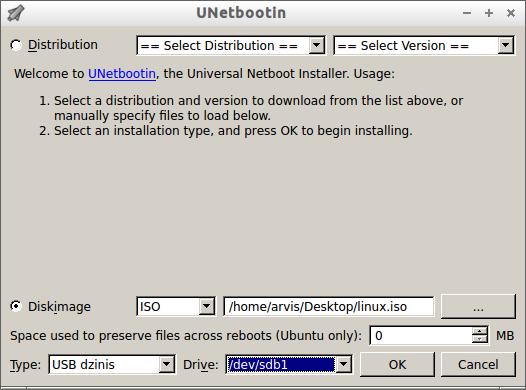Click the UNetbootin window title bar icon

[x=16, y=13]
